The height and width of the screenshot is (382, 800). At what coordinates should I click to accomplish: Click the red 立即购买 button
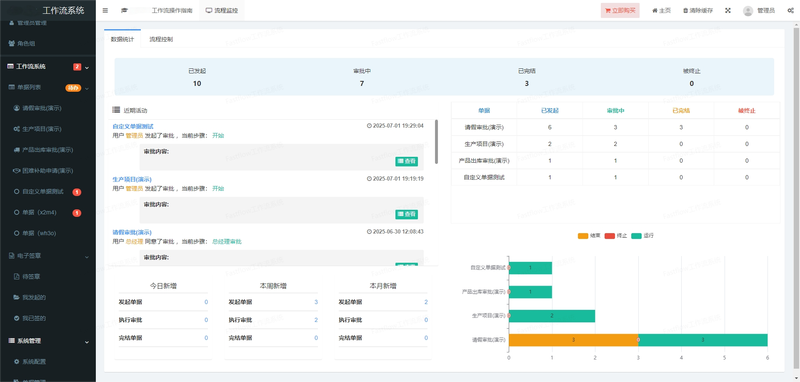click(620, 10)
